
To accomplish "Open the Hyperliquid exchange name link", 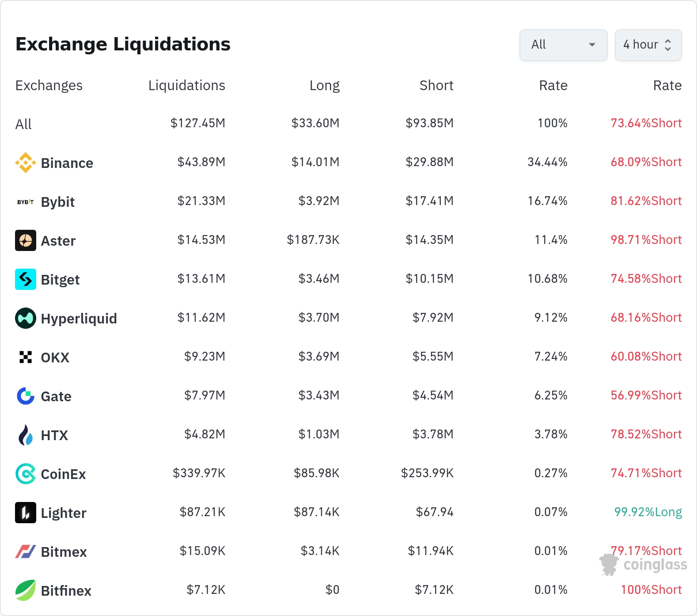I will pos(79,319).
